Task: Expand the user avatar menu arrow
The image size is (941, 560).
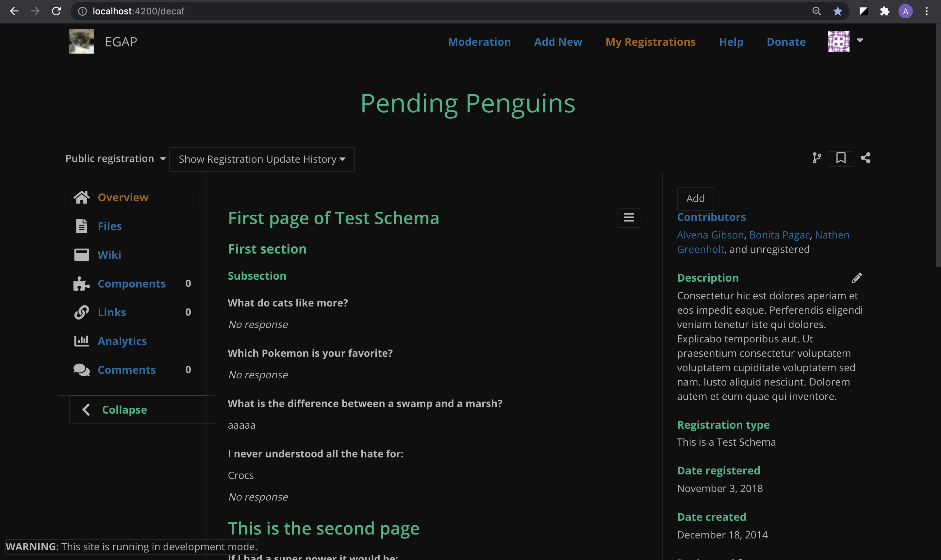Action: [860, 40]
